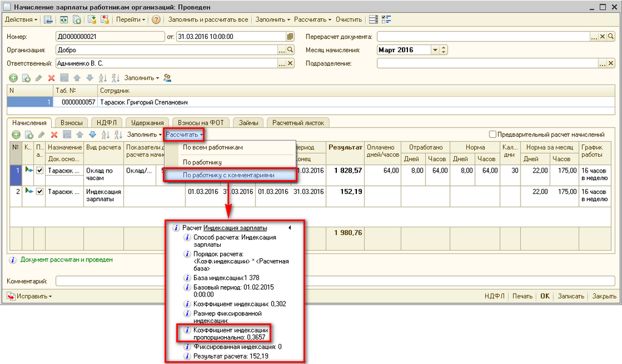Viewport: 622px width, 364px height.
Task: Open the Перейти dropdown menu
Action: click(131, 19)
